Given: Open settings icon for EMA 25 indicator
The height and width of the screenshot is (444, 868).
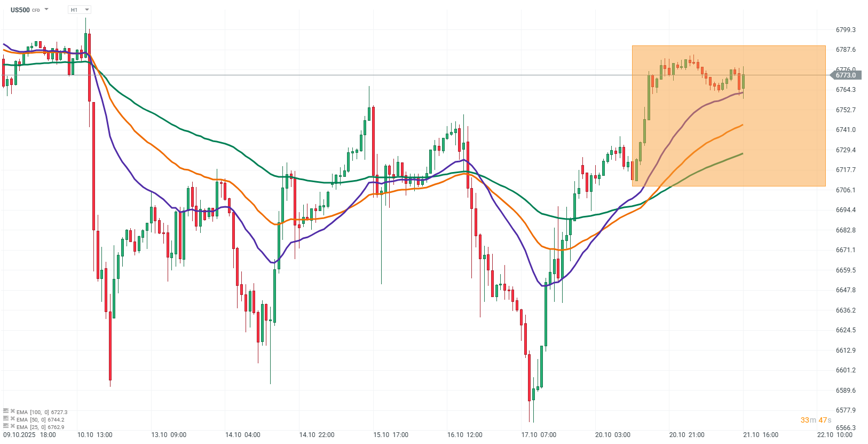Looking at the screenshot, I should (x=6, y=426).
